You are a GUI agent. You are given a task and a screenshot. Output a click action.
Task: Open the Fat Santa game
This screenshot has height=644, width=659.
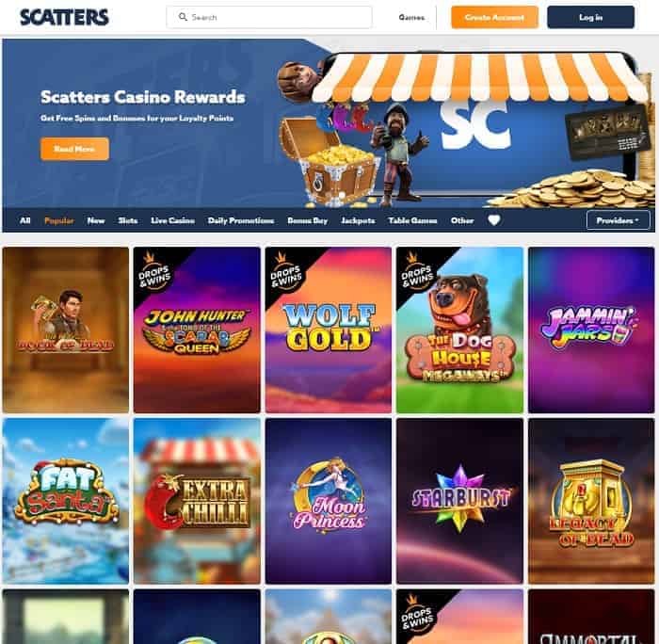(66, 501)
